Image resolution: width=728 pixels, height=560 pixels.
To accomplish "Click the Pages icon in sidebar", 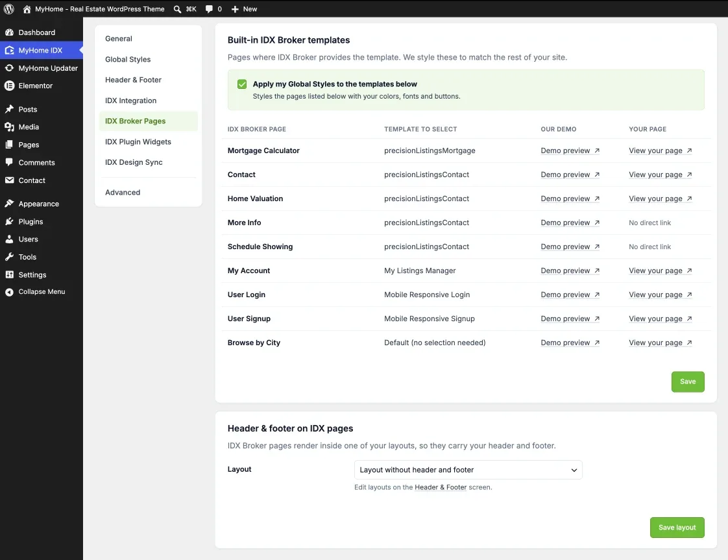I will click(9, 145).
